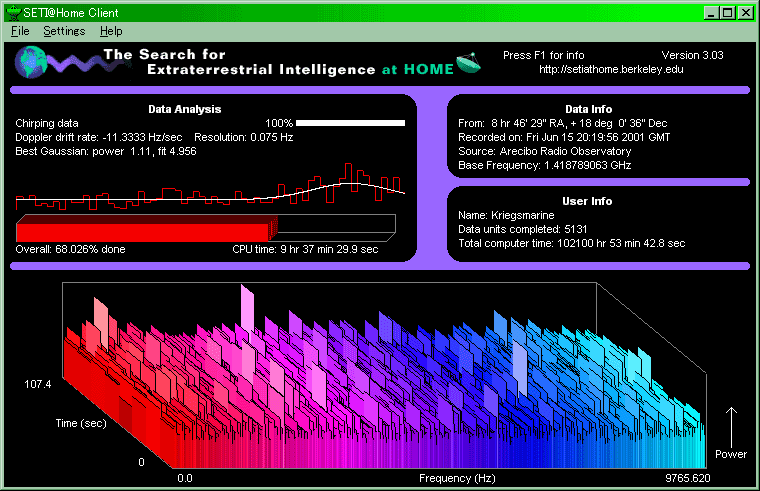Click 'Source: Arecibo Radio Observatory' line
The width and height of the screenshot is (760, 491).
pos(545,151)
